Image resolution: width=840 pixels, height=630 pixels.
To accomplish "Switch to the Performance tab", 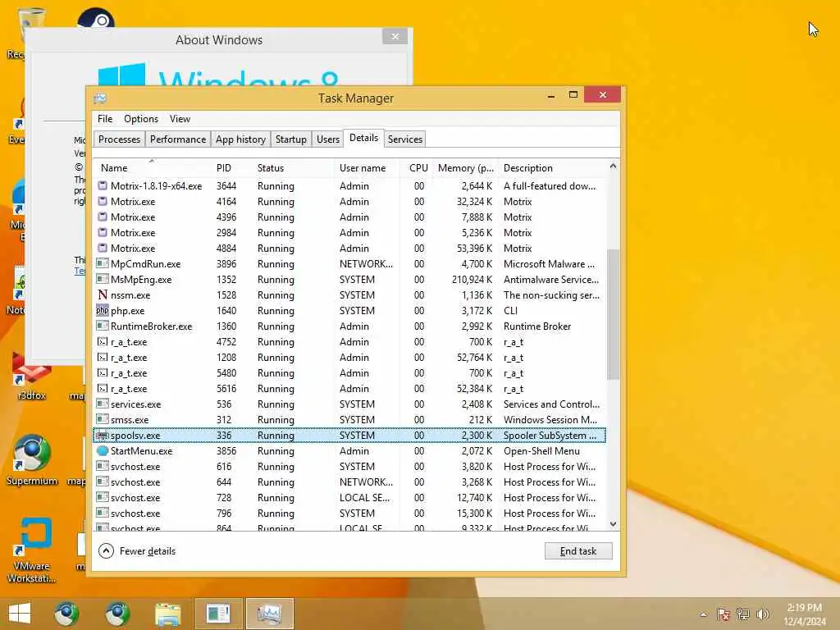I will 178,139.
